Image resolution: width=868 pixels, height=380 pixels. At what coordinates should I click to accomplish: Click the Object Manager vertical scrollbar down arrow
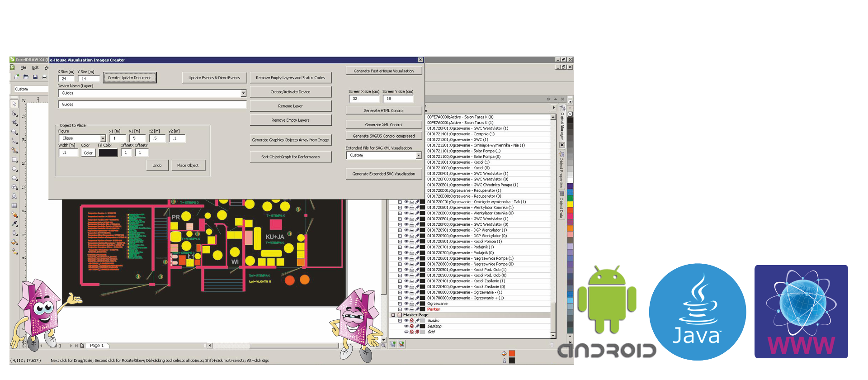553,336
